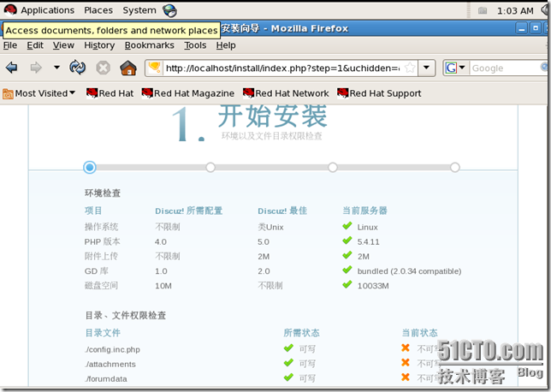Click the bundled (2.0.34 compatible) GD text
This screenshot has height=392, width=551.
pos(409,271)
